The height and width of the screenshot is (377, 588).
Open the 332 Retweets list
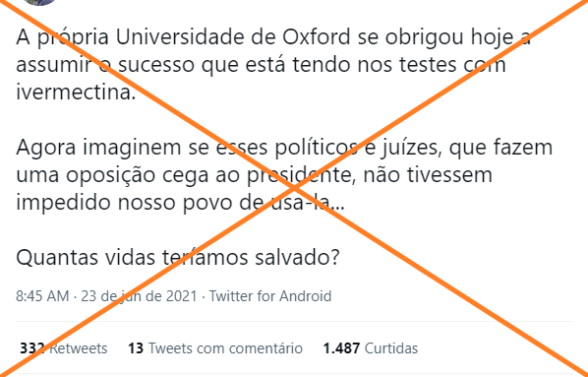(x=63, y=348)
